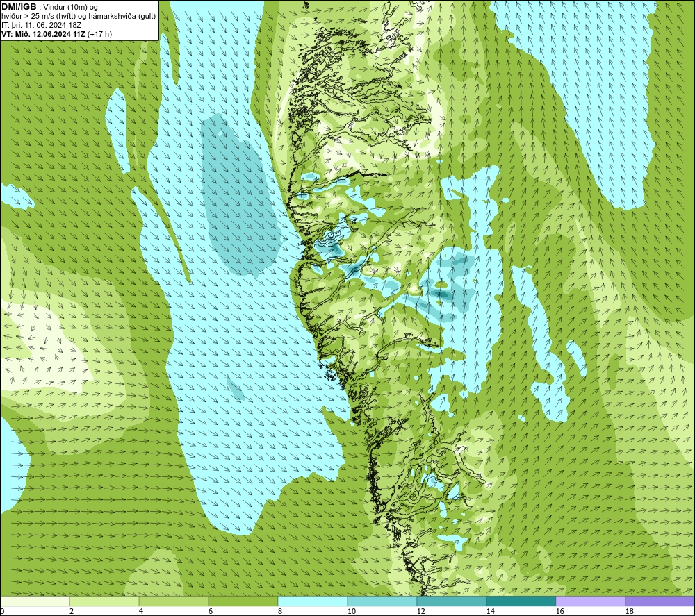Click the scale label '4'
695x616 pixels.
point(141,612)
